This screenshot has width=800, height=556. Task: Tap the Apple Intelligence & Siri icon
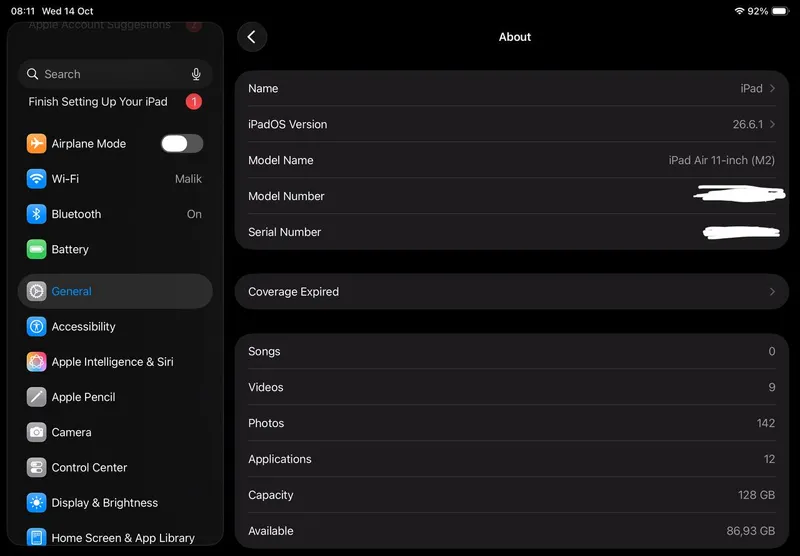[36, 362]
